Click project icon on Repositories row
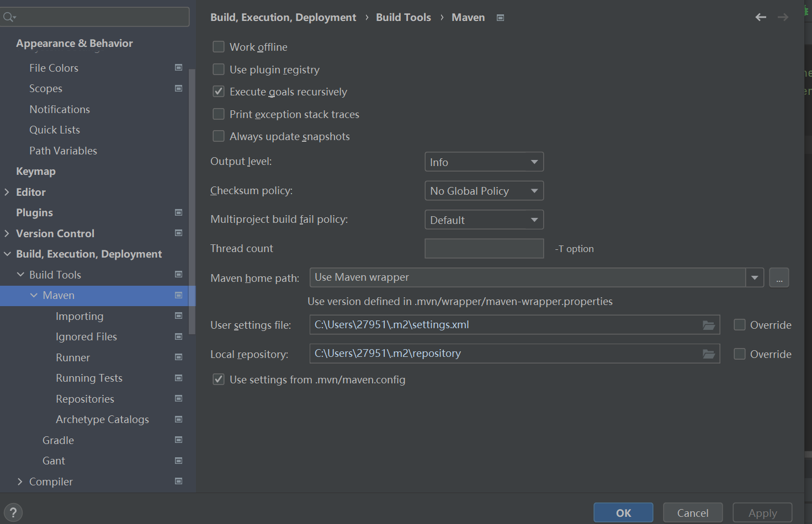This screenshot has height=524, width=812. (178, 398)
